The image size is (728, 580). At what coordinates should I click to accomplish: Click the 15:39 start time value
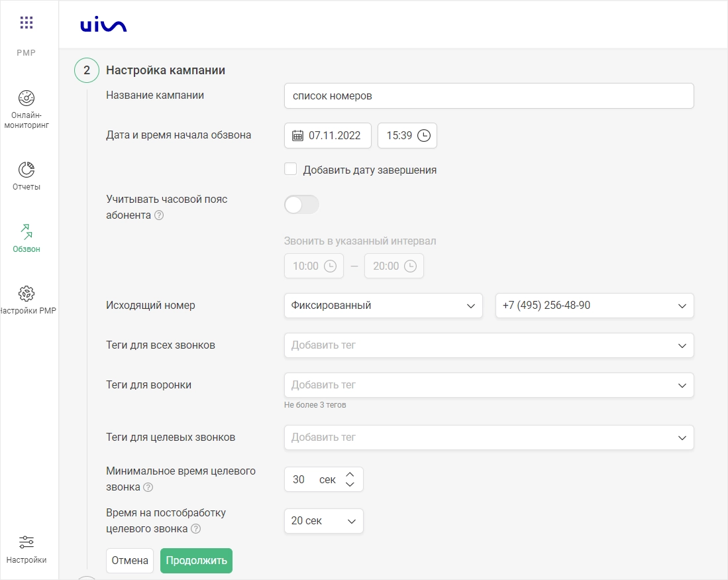[x=399, y=136]
